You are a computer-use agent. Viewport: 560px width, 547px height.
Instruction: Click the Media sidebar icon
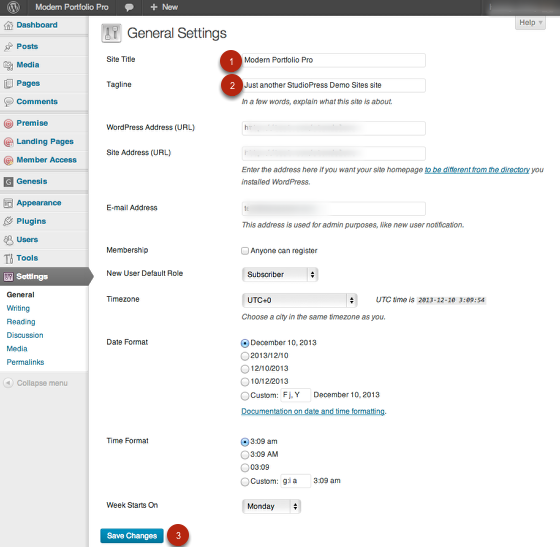coord(8,65)
